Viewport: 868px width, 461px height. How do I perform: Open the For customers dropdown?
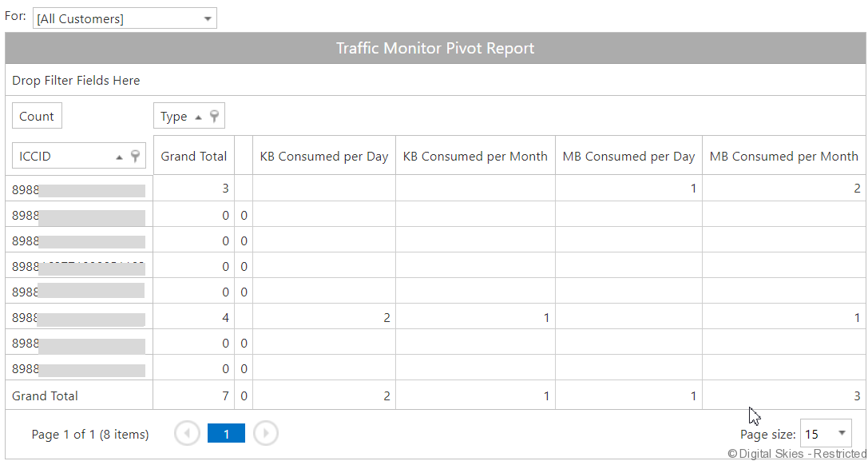coord(208,18)
